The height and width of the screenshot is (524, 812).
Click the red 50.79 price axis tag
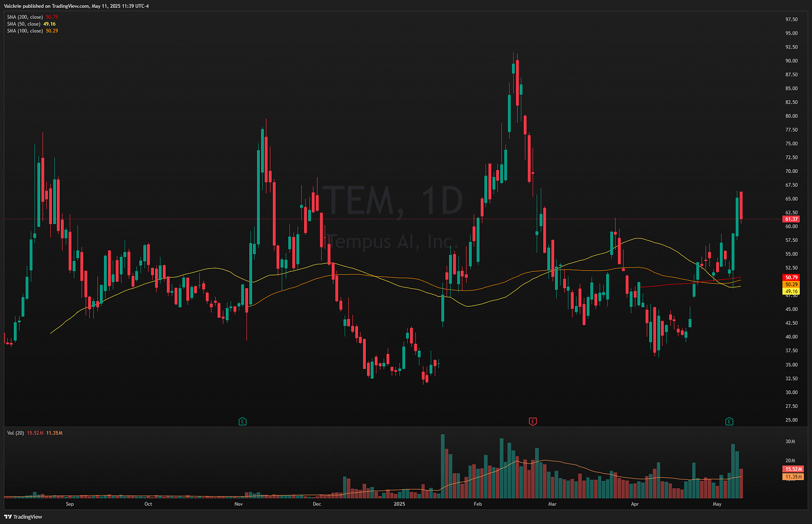click(791, 278)
